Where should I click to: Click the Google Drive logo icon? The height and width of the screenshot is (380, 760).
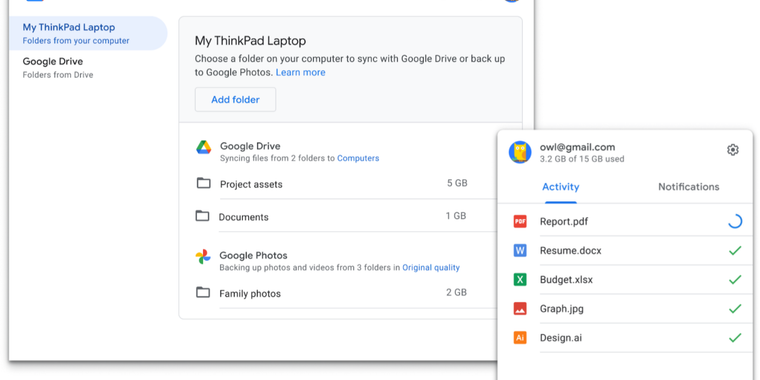204,147
